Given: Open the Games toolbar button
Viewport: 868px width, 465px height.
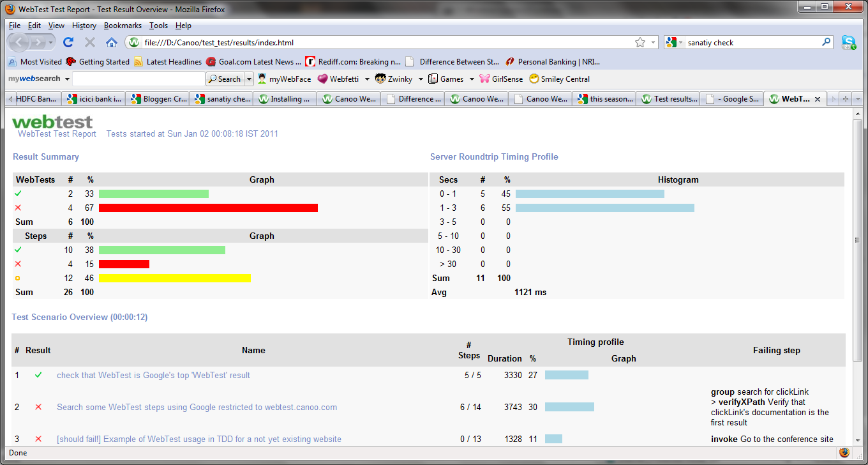Looking at the screenshot, I should pos(445,79).
